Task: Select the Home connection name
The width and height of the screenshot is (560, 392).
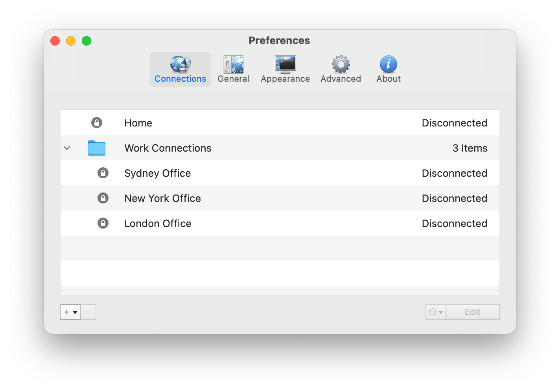Action: (x=138, y=123)
